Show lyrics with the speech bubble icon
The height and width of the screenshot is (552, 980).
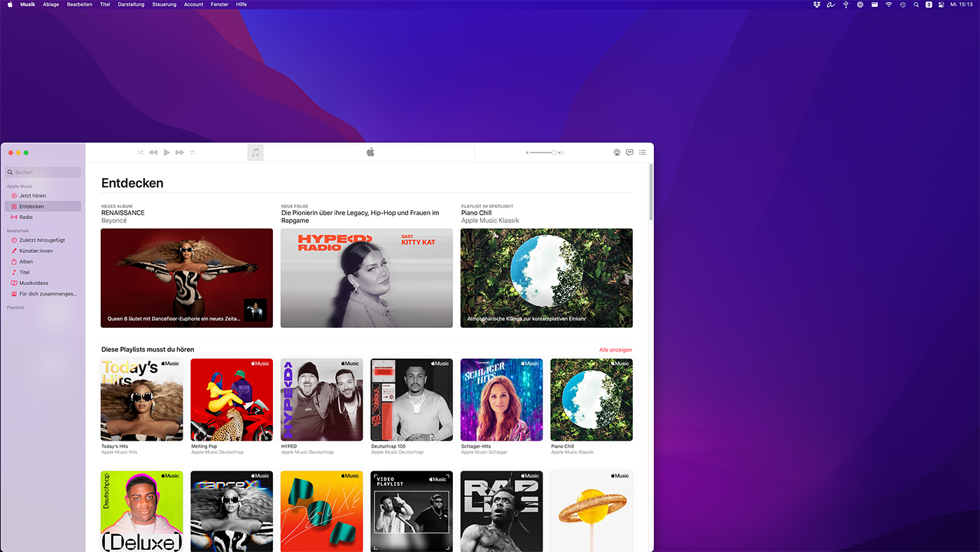[629, 152]
